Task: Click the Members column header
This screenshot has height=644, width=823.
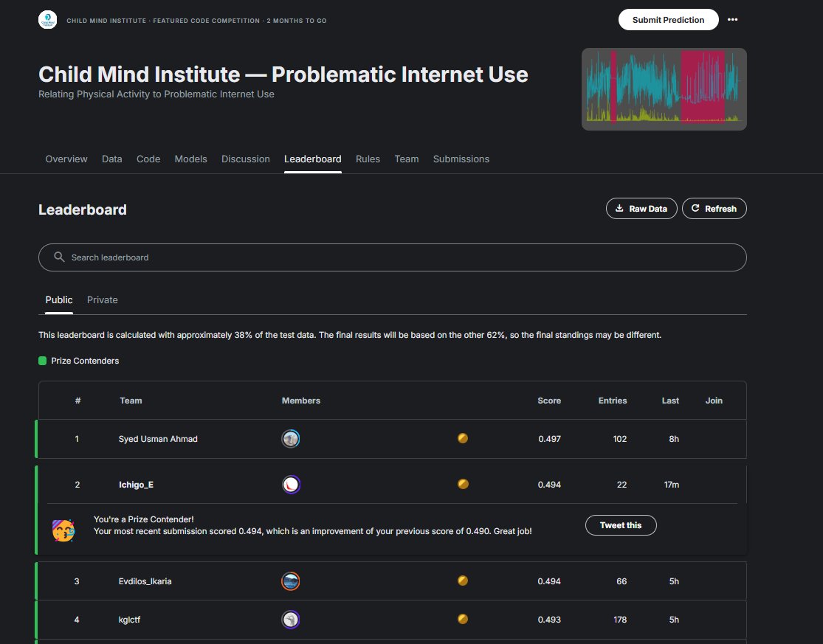Action: (x=300, y=401)
